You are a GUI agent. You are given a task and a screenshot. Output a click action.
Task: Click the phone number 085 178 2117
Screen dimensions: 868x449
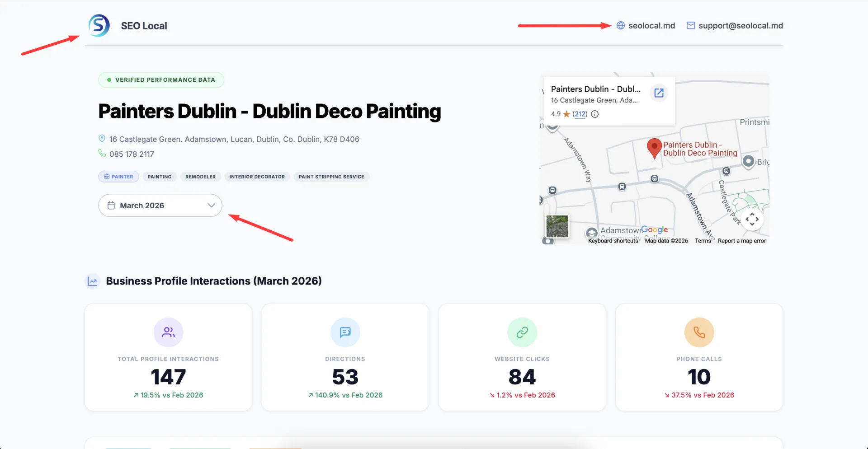pos(132,154)
